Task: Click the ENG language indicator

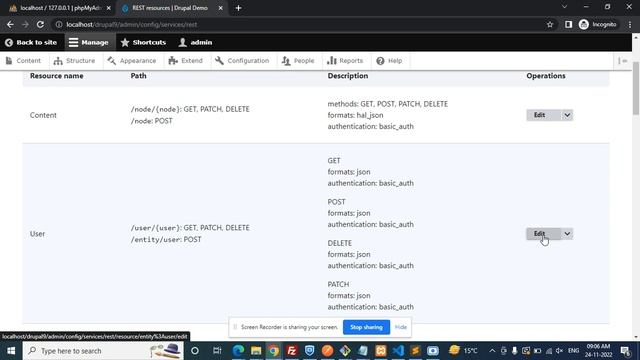Action: click(x=573, y=351)
